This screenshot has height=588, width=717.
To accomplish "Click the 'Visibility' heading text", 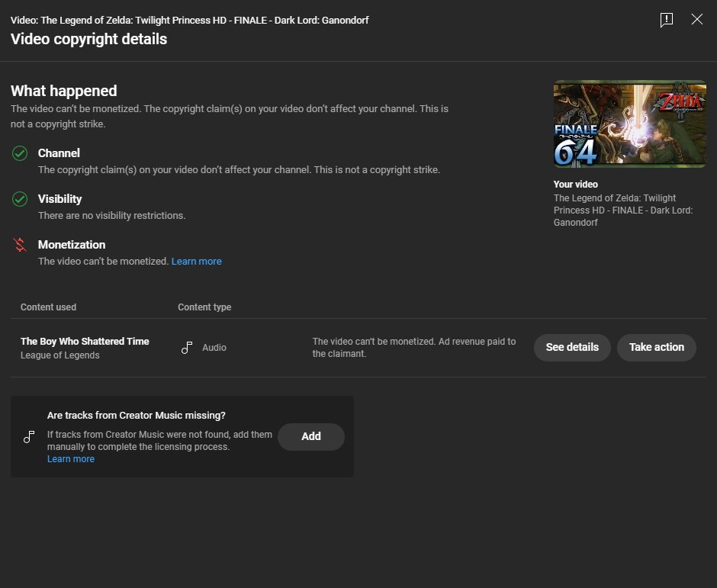I will [x=60, y=199].
